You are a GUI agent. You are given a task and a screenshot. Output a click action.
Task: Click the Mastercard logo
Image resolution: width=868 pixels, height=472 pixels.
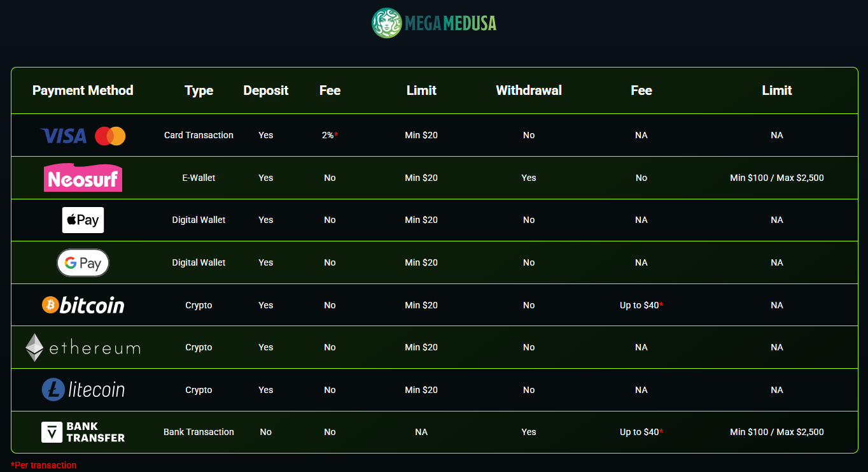pos(110,136)
